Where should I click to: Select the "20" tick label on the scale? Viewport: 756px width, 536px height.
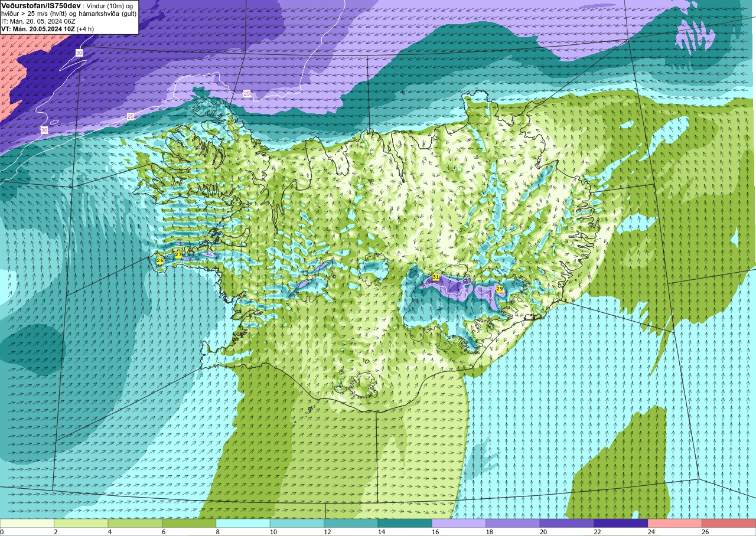(543, 532)
